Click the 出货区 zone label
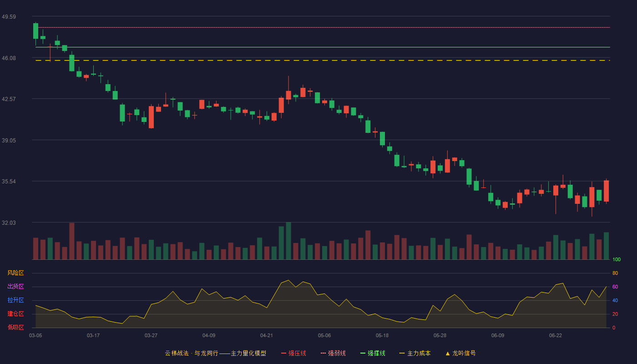The image size is (637, 364). (15, 287)
